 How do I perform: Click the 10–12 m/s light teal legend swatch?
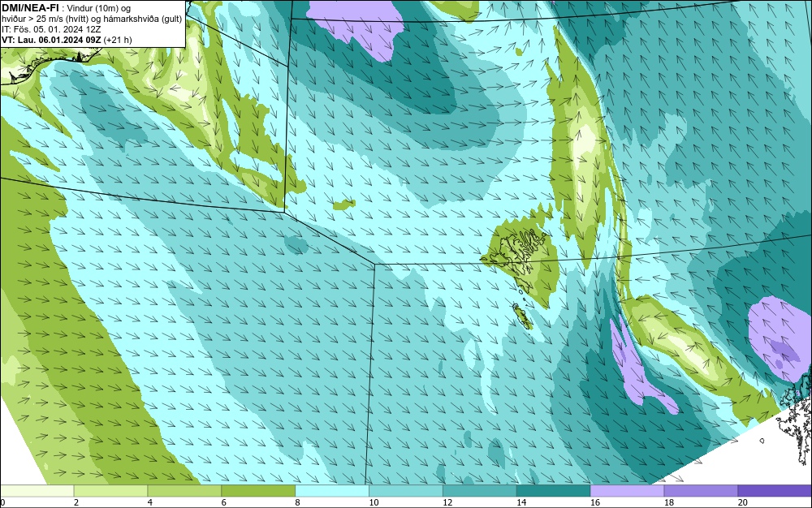(405, 490)
